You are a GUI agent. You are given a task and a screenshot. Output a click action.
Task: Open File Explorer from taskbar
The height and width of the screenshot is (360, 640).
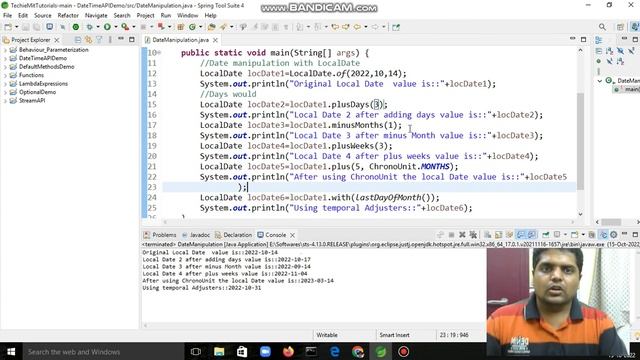219,351
